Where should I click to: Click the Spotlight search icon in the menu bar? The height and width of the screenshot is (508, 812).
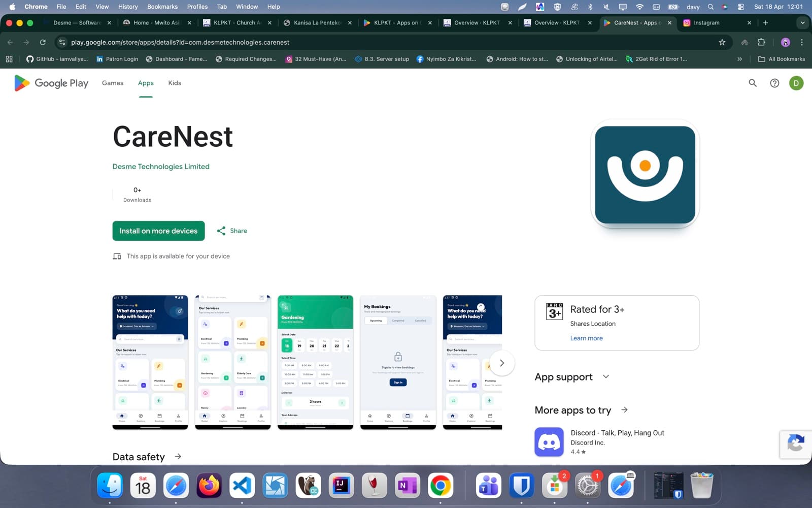pyautogui.click(x=710, y=7)
